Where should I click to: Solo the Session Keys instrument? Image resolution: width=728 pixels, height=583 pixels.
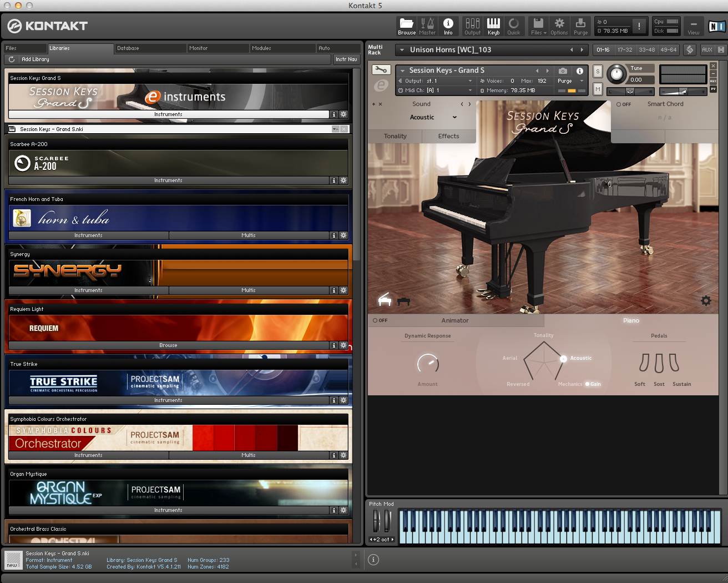pyautogui.click(x=598, y=71)
